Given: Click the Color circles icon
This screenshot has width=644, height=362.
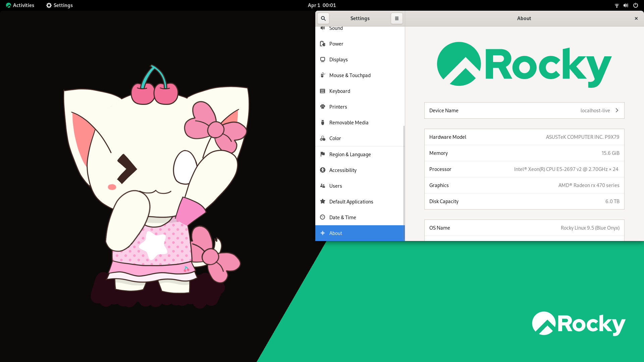Looking at the screenshot, I should [x=323, y=138].
